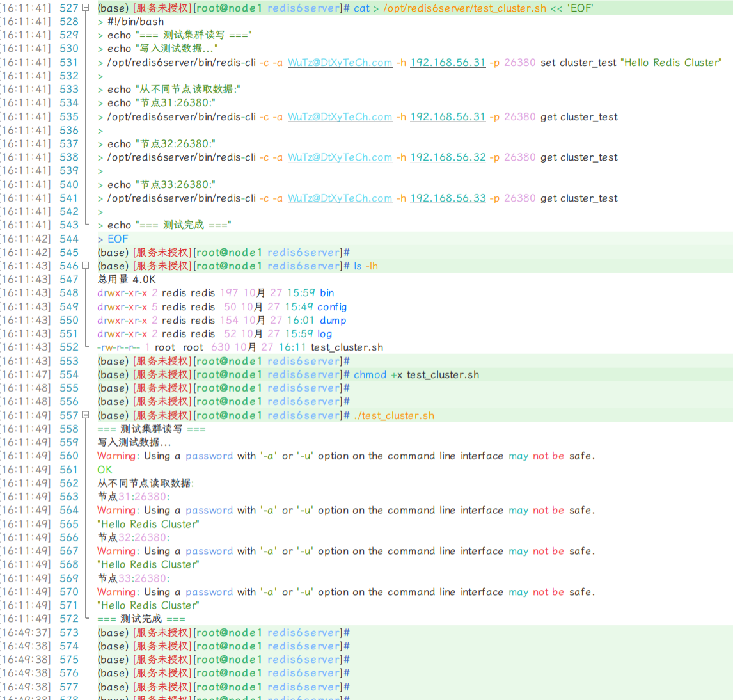Click the blue "EOF" terminator on line 544
The width and height of the screenshot is (733, 700).
[118, 239]
